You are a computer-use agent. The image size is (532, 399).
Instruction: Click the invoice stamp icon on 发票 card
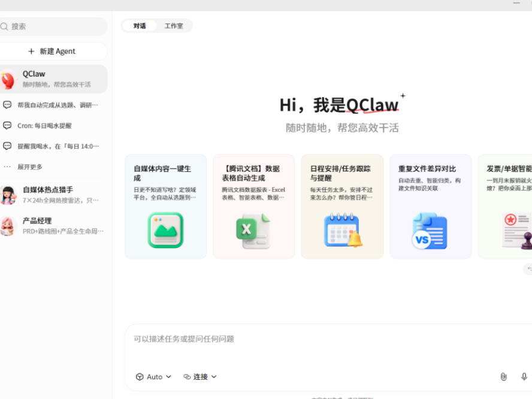517,231
